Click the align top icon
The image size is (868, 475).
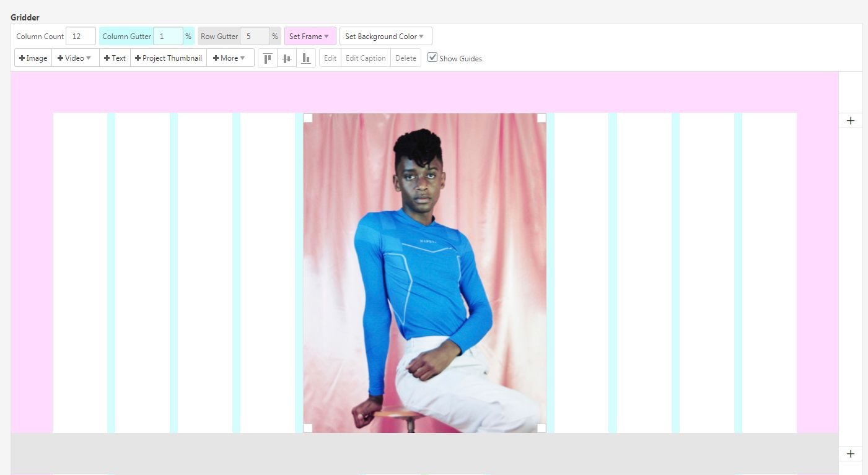tap(268, 58)
